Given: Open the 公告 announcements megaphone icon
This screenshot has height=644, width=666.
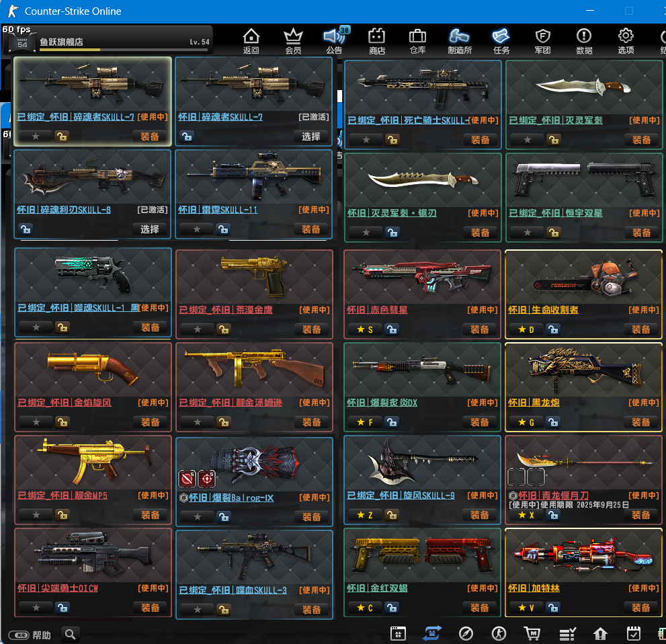Looking at the screenshot, I should click(334, 41).
